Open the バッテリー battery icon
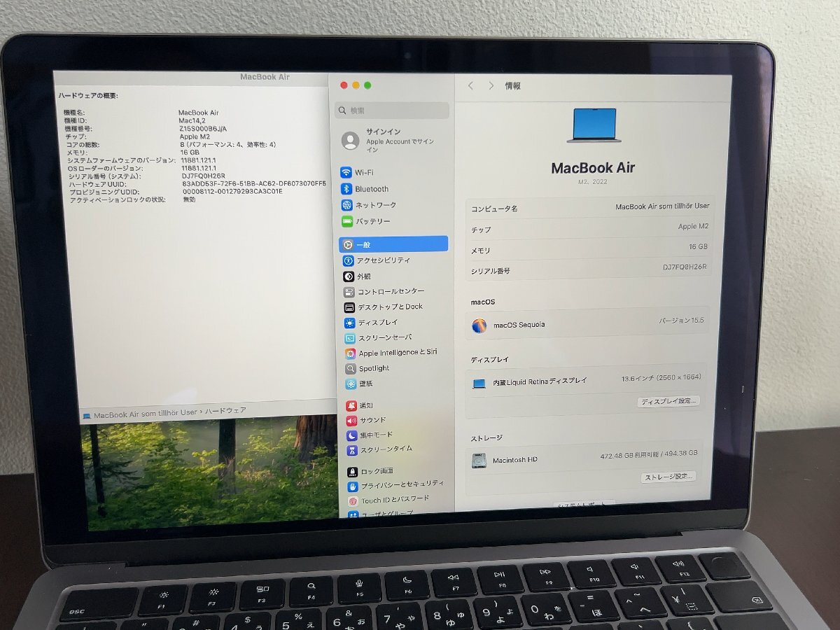 pos(347,221)
